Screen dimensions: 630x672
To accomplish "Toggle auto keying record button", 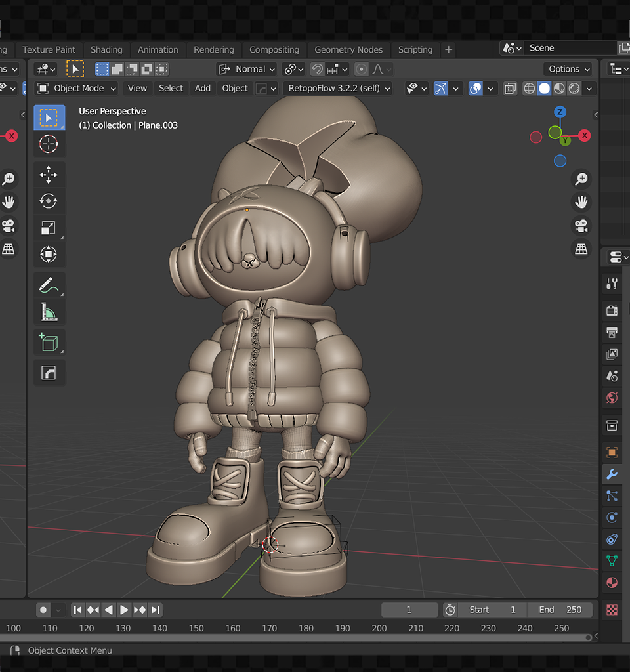I will click(43, 610).
